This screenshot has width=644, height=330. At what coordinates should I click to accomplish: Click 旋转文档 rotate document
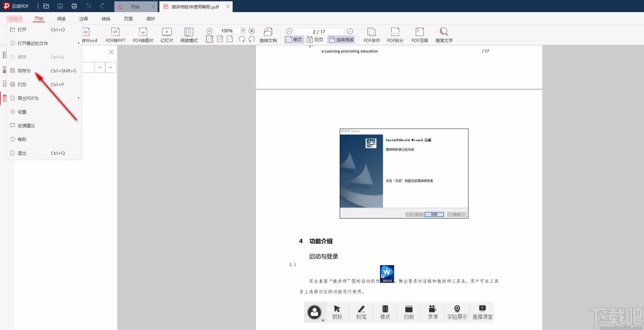(268, 35)
